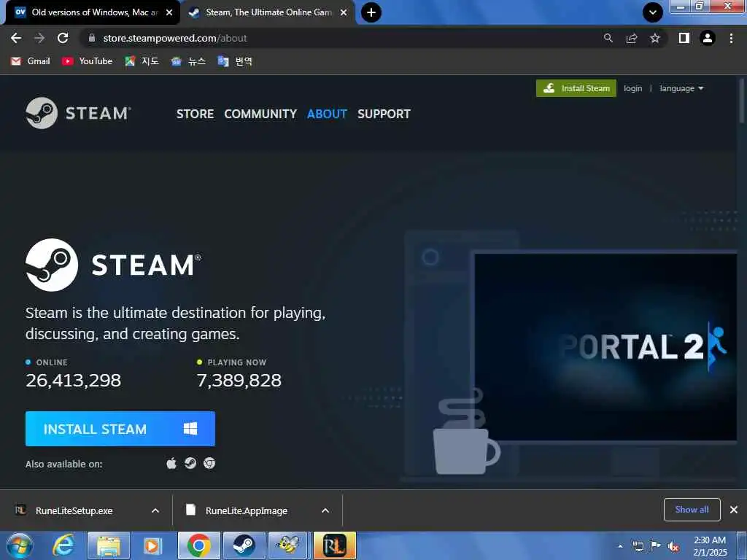747x560 pixels.
Task: Open the Windows Start menu
Action: [x=20, y=545]
